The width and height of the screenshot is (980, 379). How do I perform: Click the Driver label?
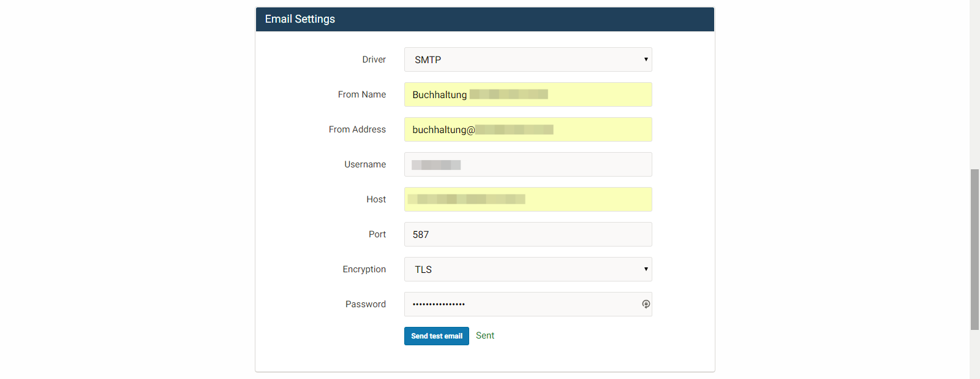(374, 59)
